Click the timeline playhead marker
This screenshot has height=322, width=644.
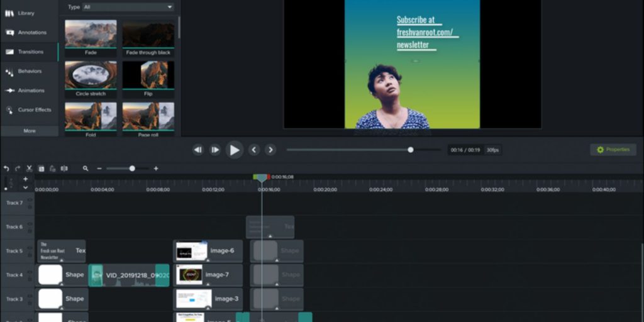tap(262, 178)
